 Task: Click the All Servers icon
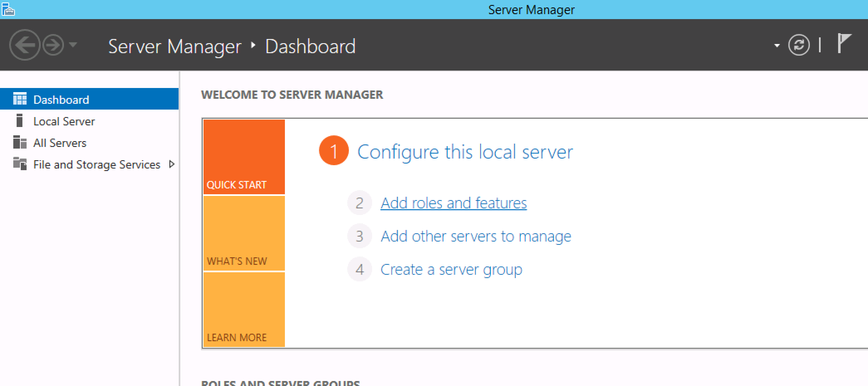click(20, 142)
